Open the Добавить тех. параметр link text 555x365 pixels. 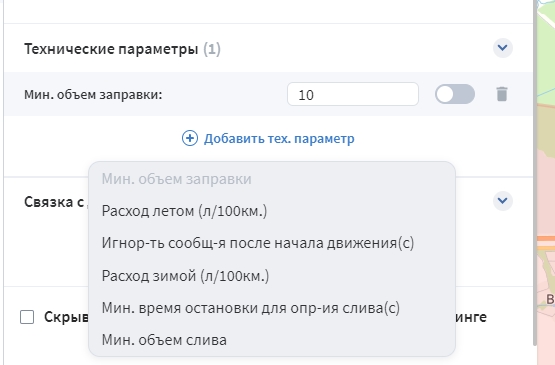click(279, 138)
